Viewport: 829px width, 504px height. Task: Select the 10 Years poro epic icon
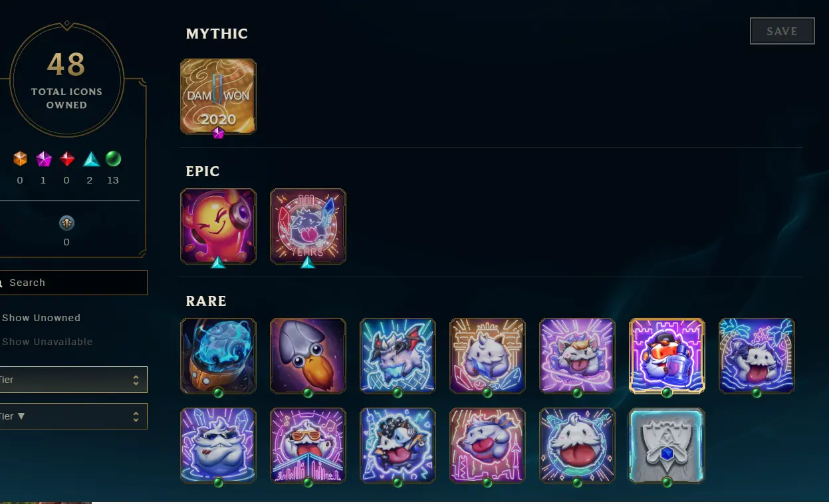pyautogui.click(x=308, y=226)
